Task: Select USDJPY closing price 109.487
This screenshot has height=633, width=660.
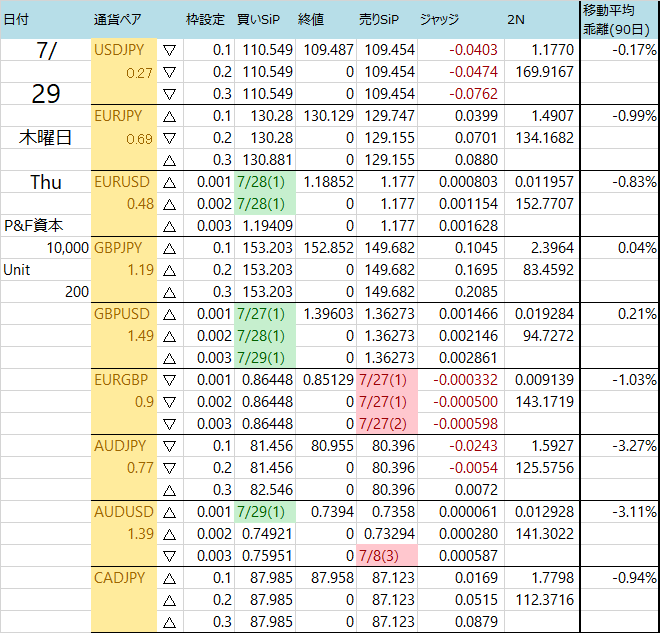Action: [328, 50]
